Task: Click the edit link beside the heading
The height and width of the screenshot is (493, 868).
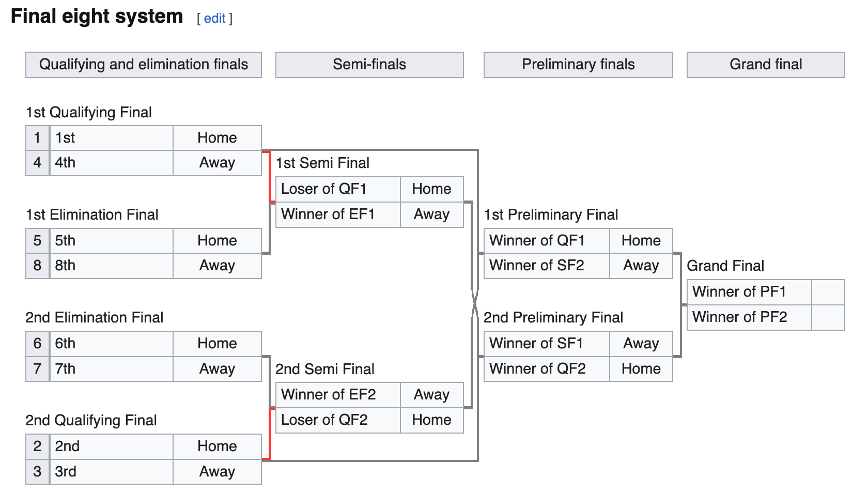Action: pyautogui.click(x=214, y=19)
